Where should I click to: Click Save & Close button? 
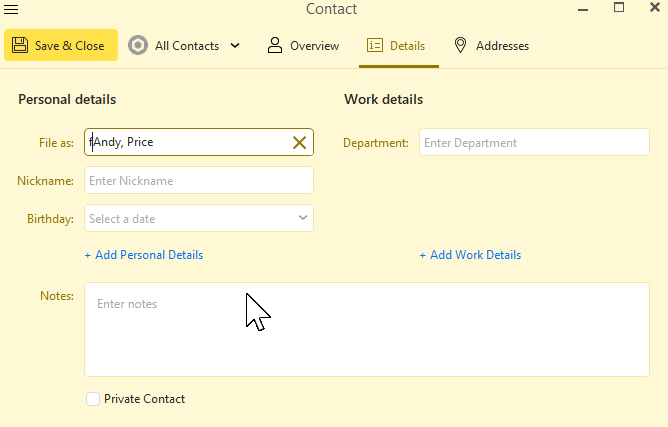[61, 45]
